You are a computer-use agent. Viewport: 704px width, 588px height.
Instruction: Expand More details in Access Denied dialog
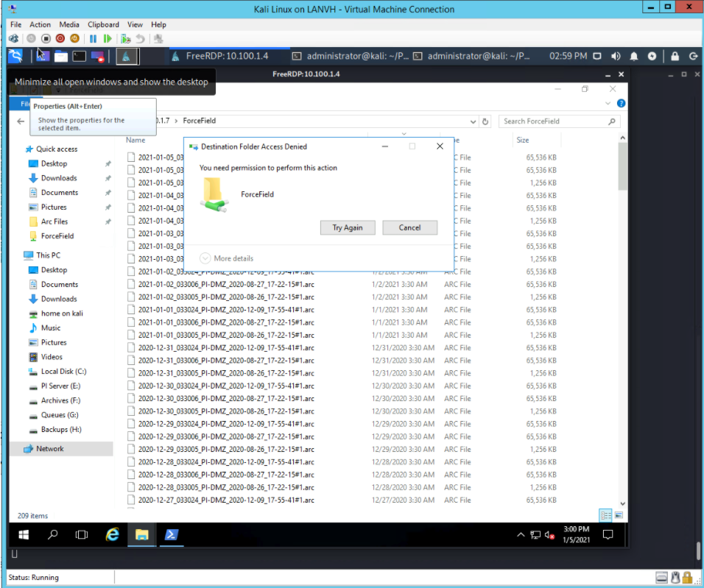[x=227, y=258]
